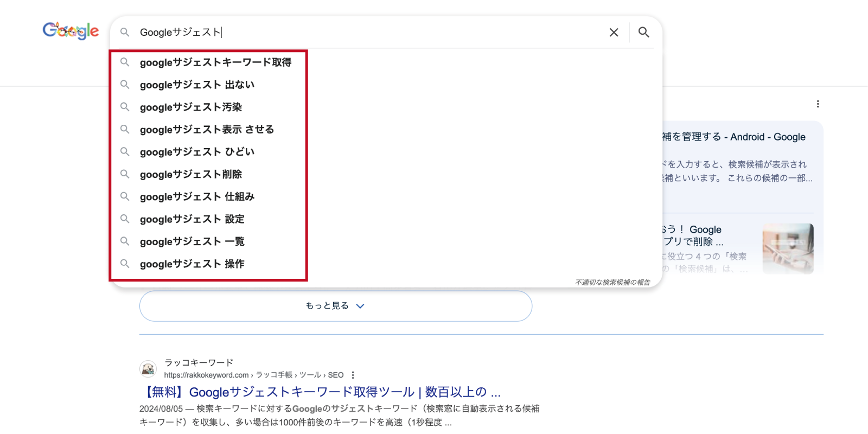Clear the search box with X icon
The height and width of the screenshot is (434, 868).
coord(614,33)
